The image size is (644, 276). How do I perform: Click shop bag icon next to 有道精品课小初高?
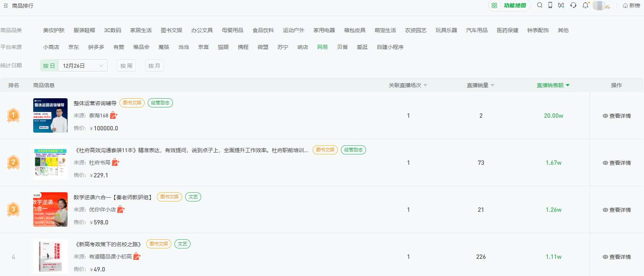click(137, 257)
